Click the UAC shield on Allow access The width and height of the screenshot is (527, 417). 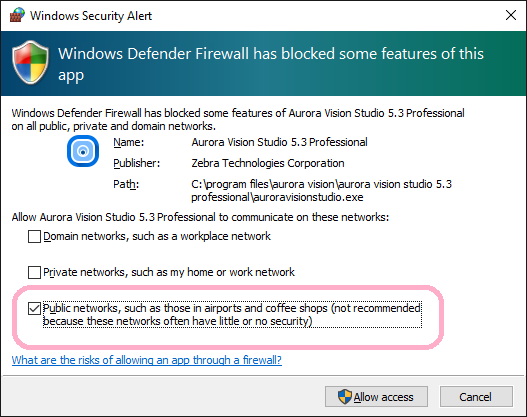click(x=344, y=397)
